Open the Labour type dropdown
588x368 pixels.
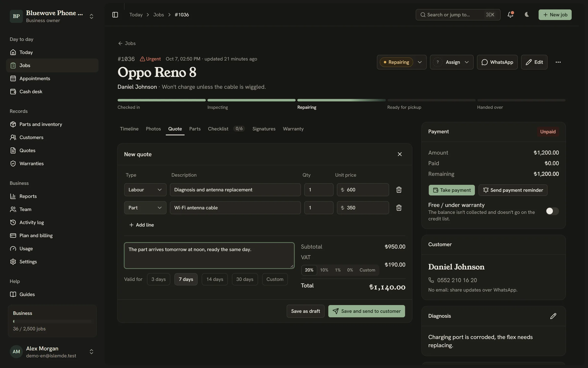[x=145, y=190]
